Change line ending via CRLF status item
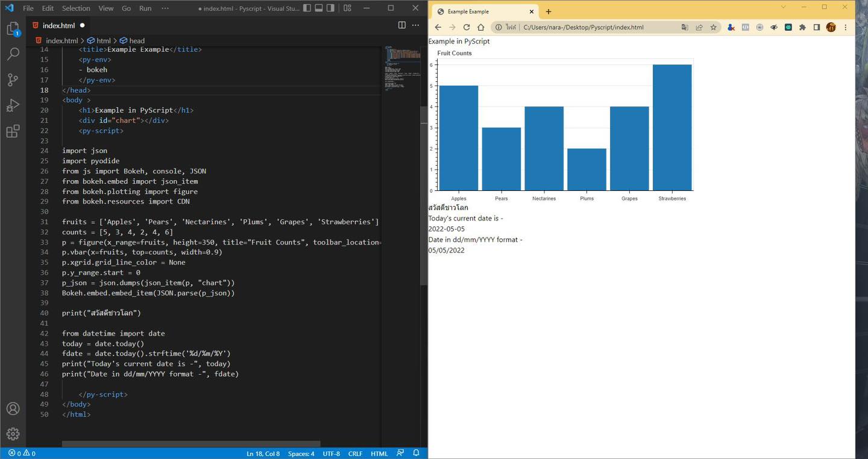The image size is (868, 459). coord(355,453)
